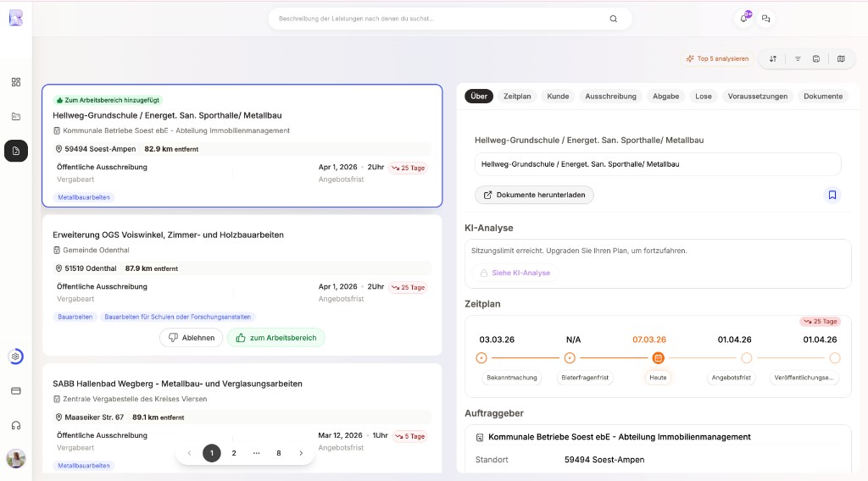Click Maaseiker Str. 67 location text

pyautogui.click(x=94, y=417)
